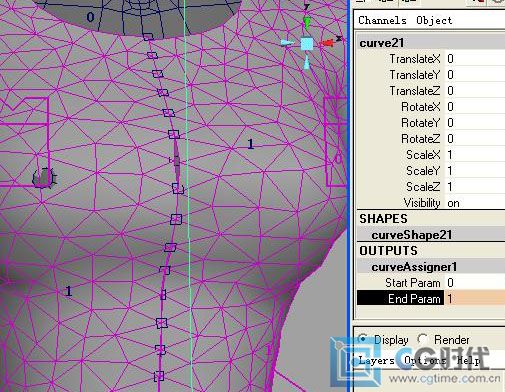The image size is (505, 392).
Task: Select the TranslateY attribute label
Action: (415, 75)
